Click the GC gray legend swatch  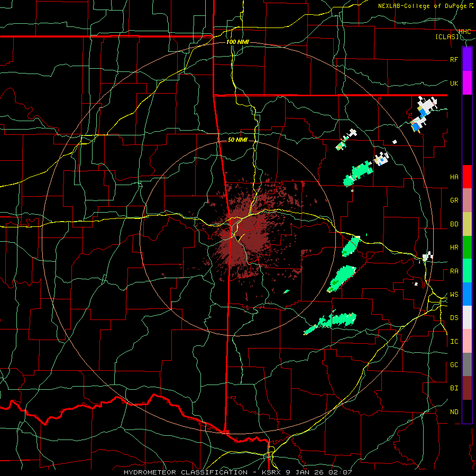click(467, 364)
